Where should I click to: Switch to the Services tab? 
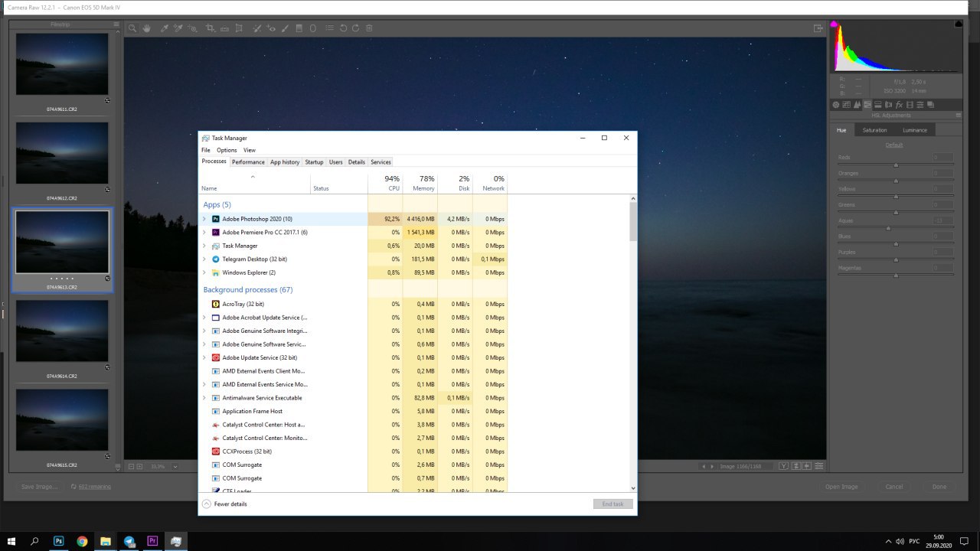(x=381, y=162)
